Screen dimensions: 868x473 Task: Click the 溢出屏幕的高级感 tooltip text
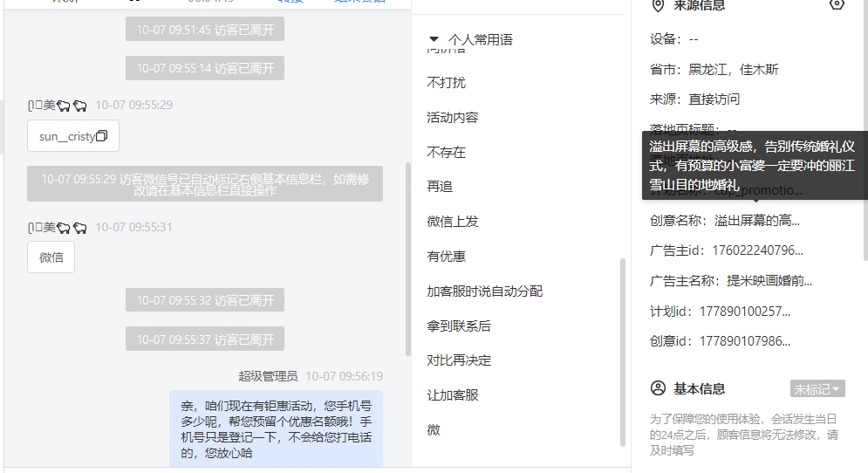752,166
